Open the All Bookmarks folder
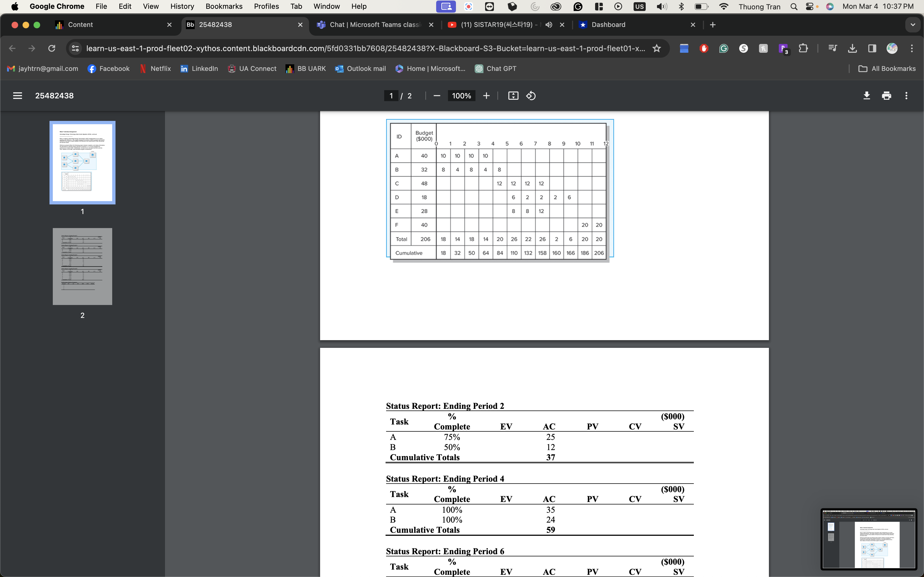 [887, 69]
